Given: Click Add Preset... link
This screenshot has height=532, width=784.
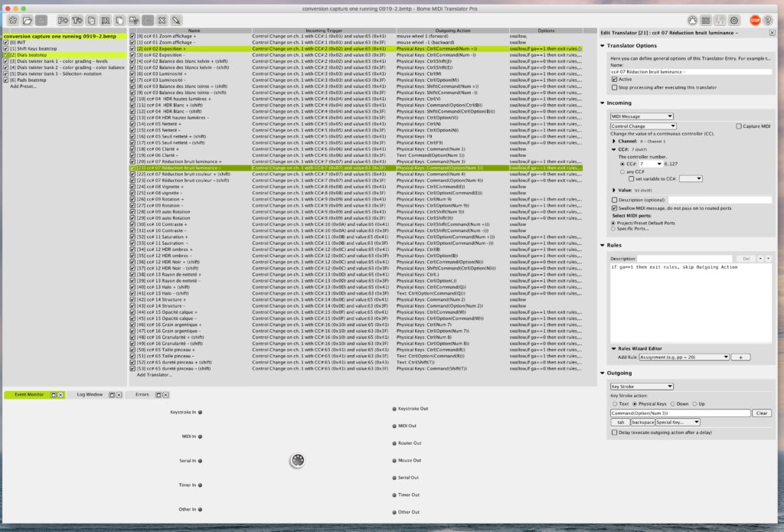Looking at the screenshot, I should pos(23,86).
